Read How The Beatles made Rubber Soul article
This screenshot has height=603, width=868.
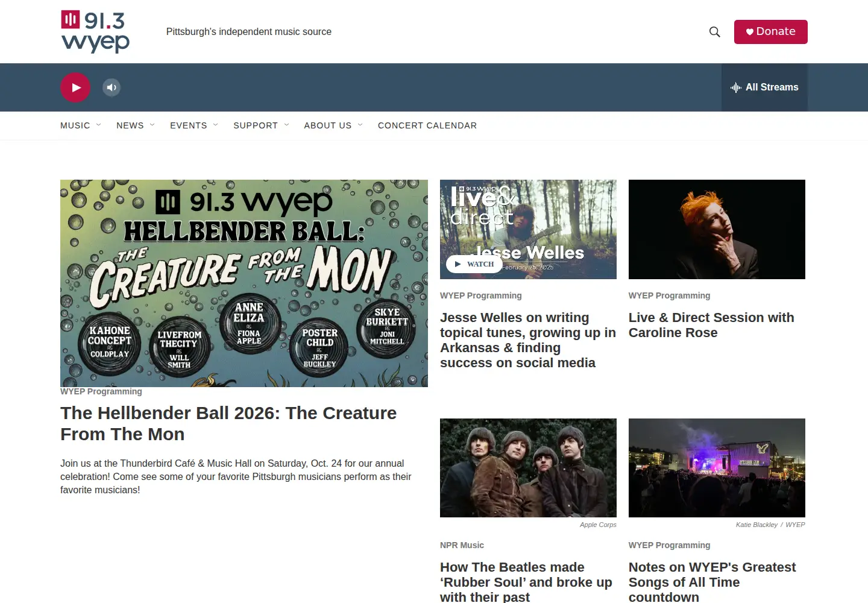click(526, 582)
